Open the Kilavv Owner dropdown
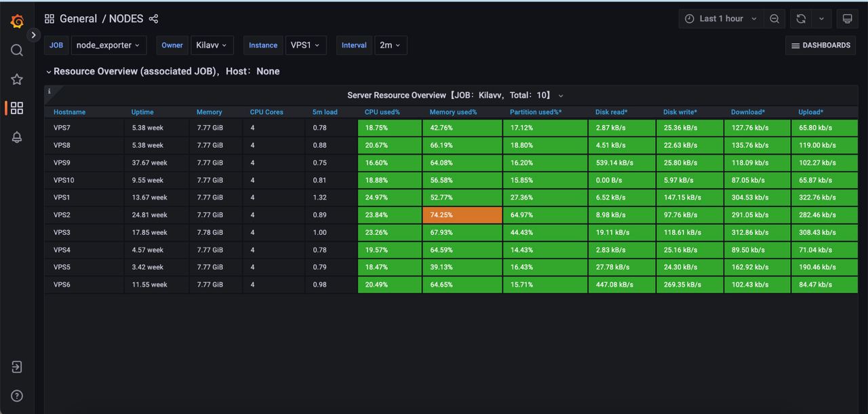 (212, 45)
